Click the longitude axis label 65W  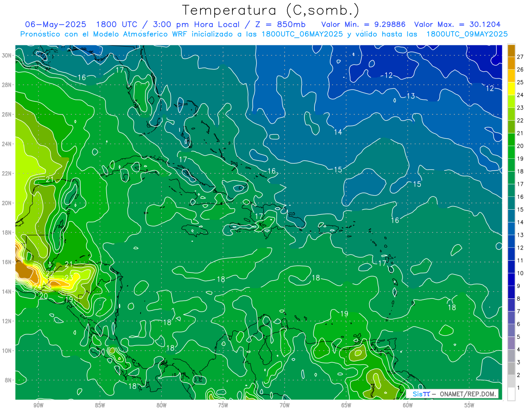(x=346, y=405)
